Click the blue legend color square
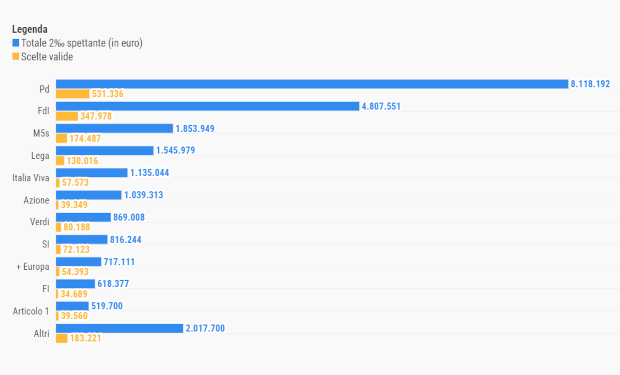Image resolution: width=620 pixels, height=375 pixels. (x=15, y=43)
